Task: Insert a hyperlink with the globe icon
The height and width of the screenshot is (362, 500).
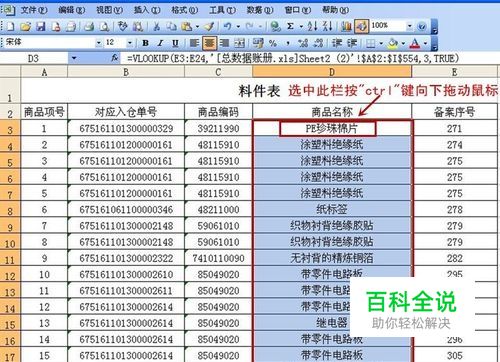Action: 275,26
